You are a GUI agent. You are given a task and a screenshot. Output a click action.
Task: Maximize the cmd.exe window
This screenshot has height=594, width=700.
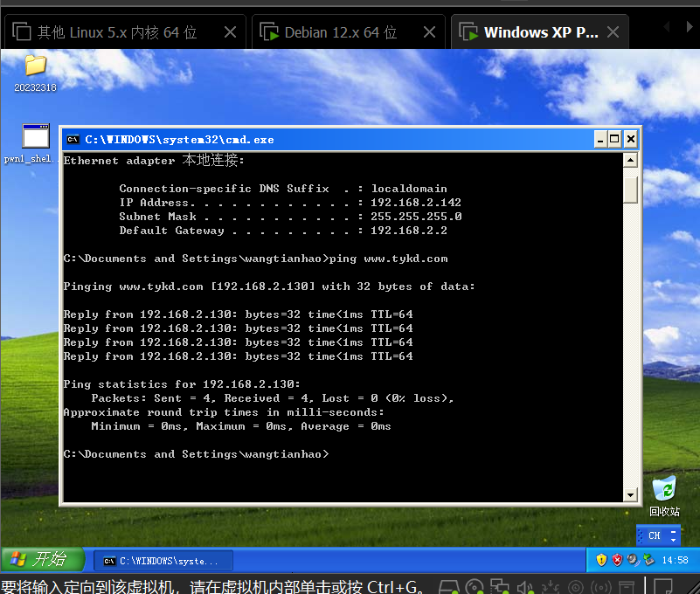point(614,140)
